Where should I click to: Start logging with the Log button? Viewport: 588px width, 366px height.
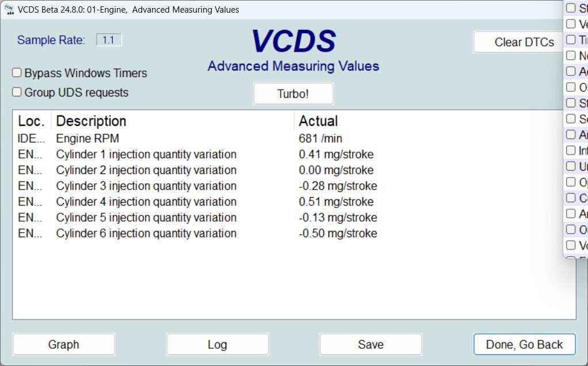coord(217,344)
